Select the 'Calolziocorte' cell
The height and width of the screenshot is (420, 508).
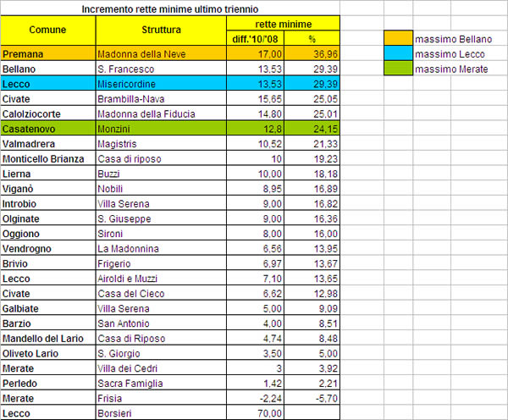point(48,113)
